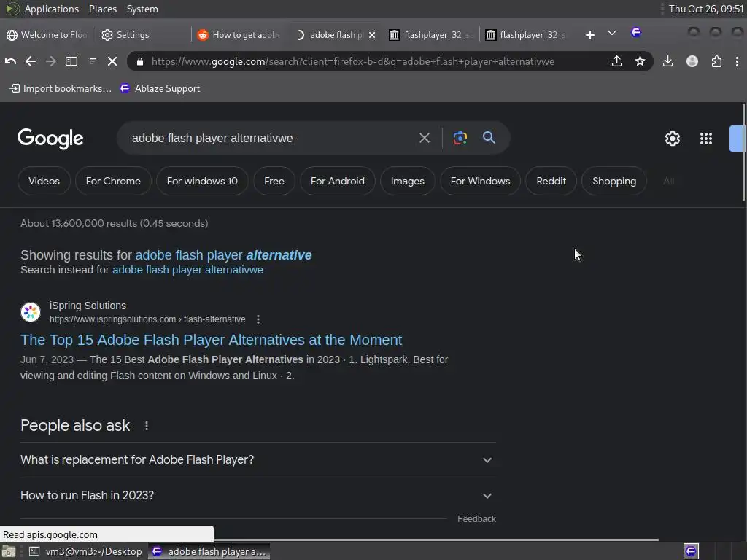Close the adobe flash player tab
Image resolution: width=747 pixels, height=560 pixels.
click(372, 35)
